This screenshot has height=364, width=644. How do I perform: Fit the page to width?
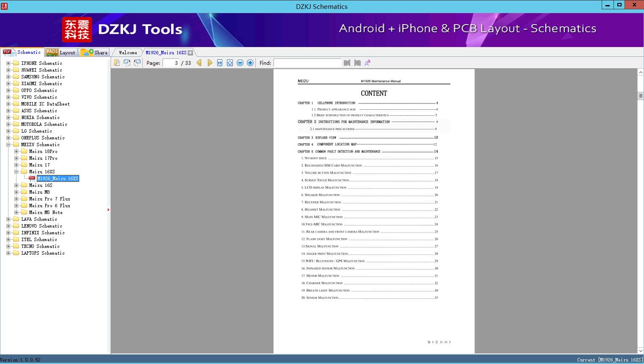pos(220,63)
